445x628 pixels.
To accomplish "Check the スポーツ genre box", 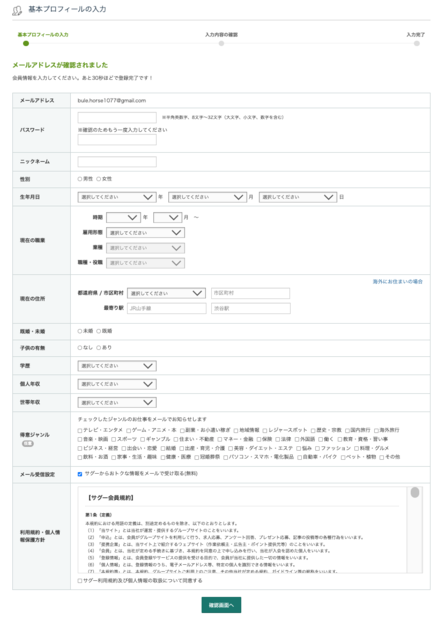I will coord(114,439).
